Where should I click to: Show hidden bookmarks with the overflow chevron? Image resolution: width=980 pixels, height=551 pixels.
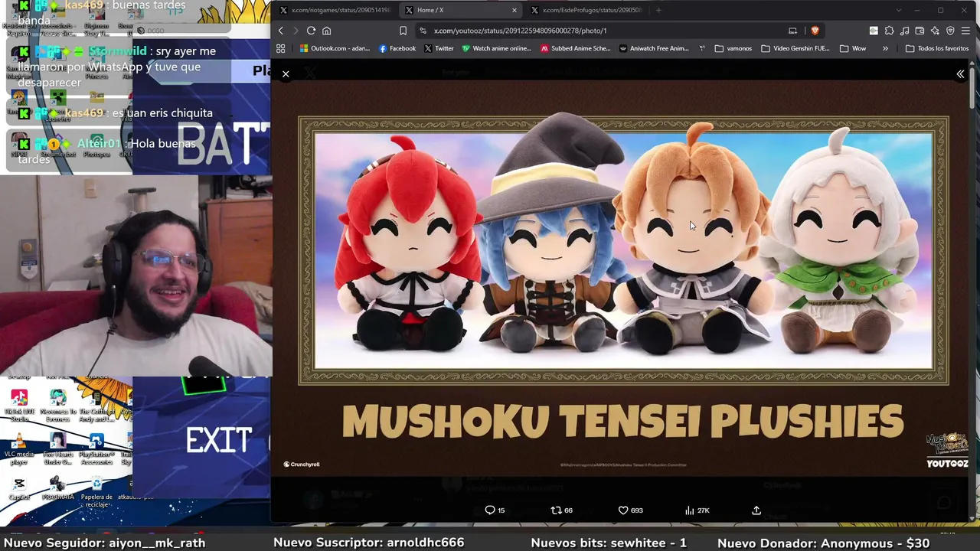click(885, 48)
